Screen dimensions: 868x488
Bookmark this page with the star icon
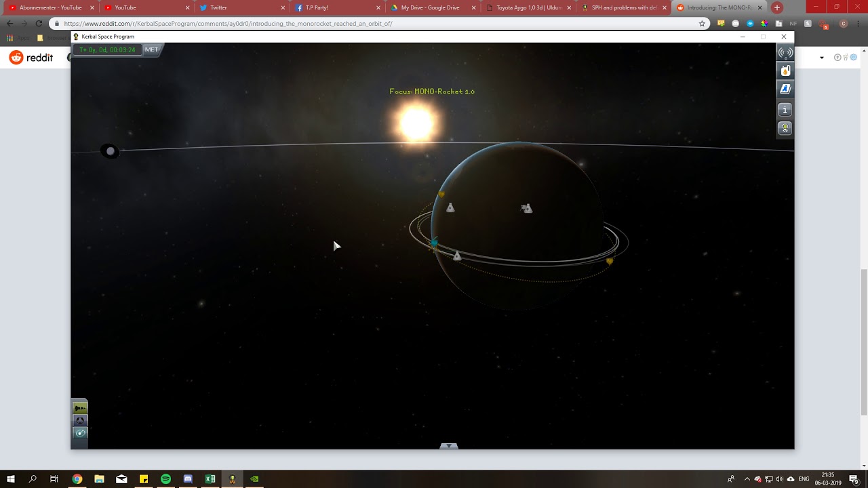pos(702,23)
